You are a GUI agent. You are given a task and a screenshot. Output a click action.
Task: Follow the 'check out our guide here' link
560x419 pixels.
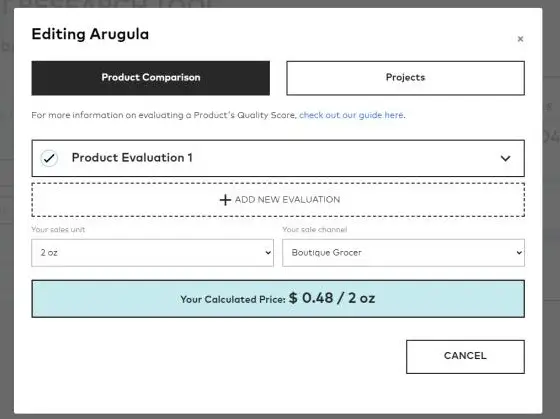(351, 115)
